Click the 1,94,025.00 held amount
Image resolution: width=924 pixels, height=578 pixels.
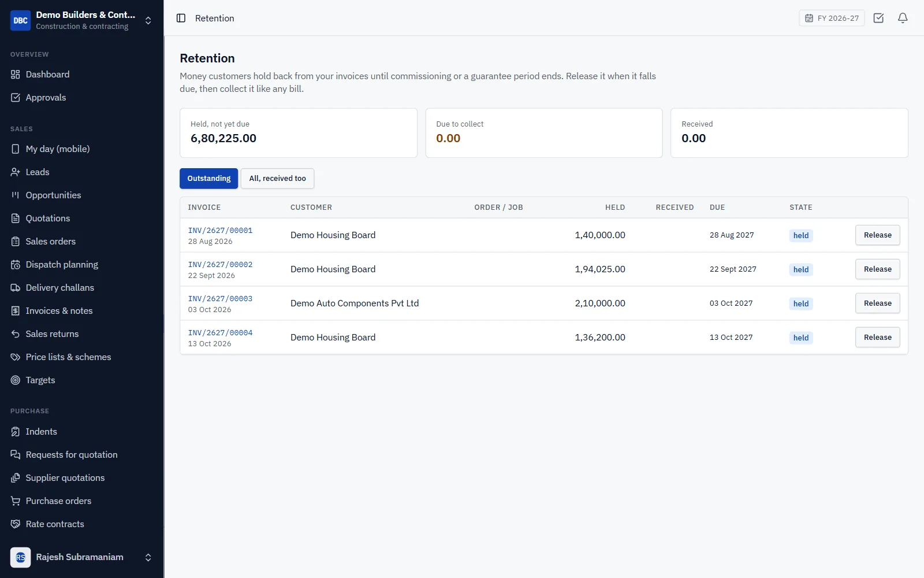[x=600, y=269]
